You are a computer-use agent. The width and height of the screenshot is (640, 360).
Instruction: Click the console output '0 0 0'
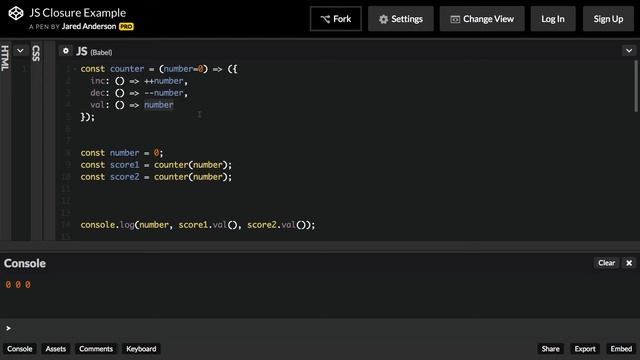tap(18, 285)
